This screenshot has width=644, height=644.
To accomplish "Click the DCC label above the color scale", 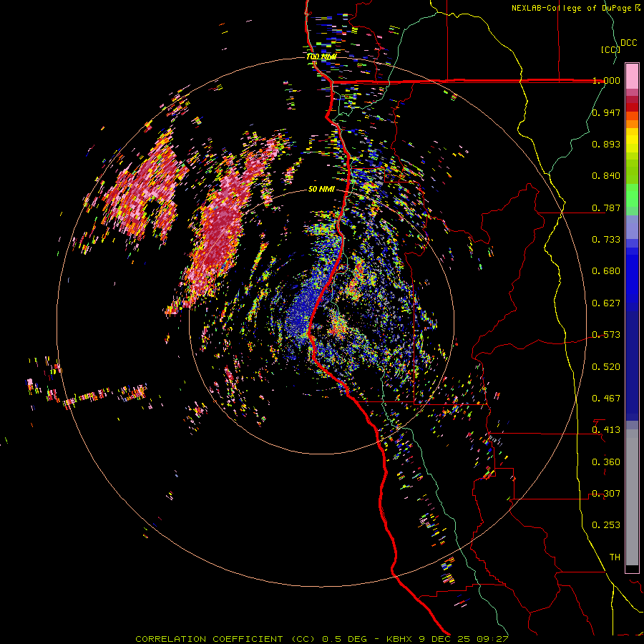I will tap(628, 43).
